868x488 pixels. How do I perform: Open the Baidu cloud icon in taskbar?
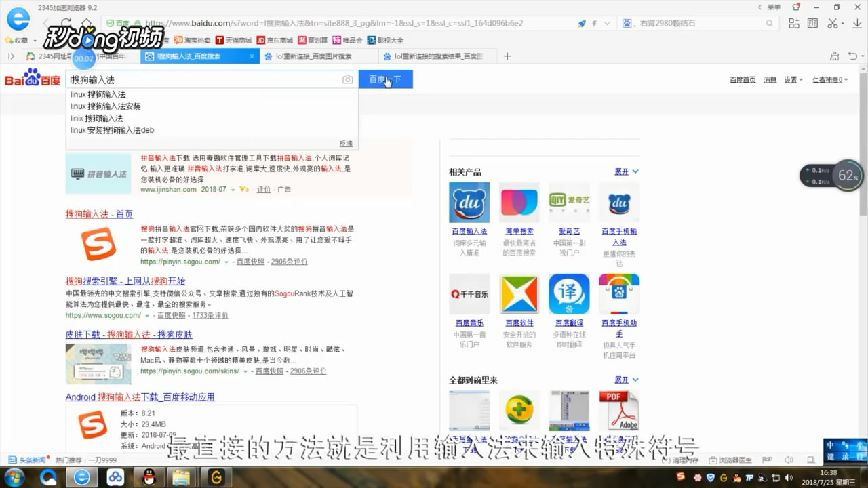pos(115,477)
